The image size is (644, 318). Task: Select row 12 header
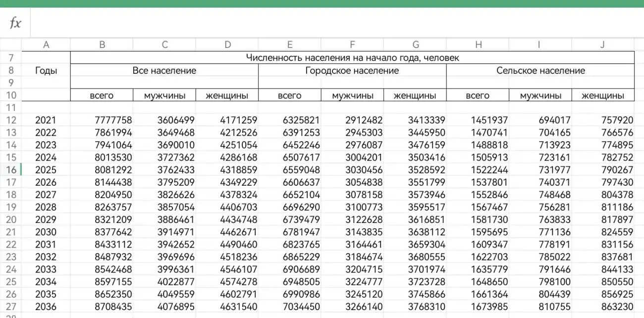11,120
